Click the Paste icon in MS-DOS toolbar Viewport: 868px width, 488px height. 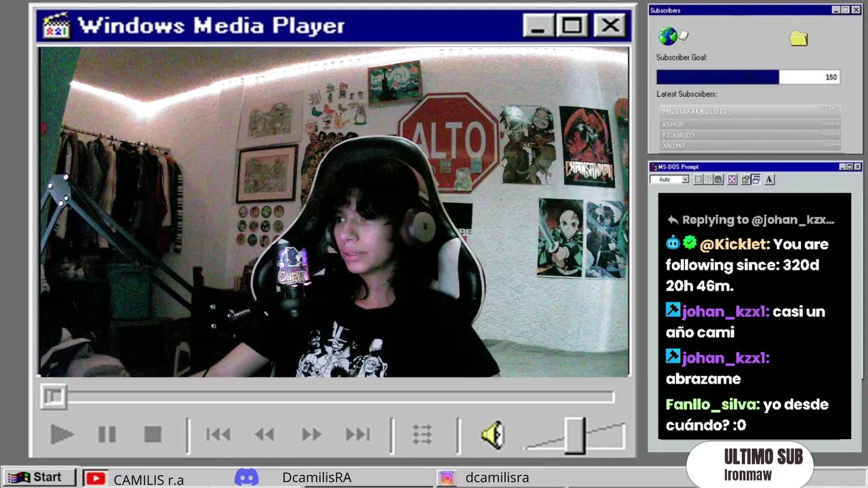coord(719,180)
